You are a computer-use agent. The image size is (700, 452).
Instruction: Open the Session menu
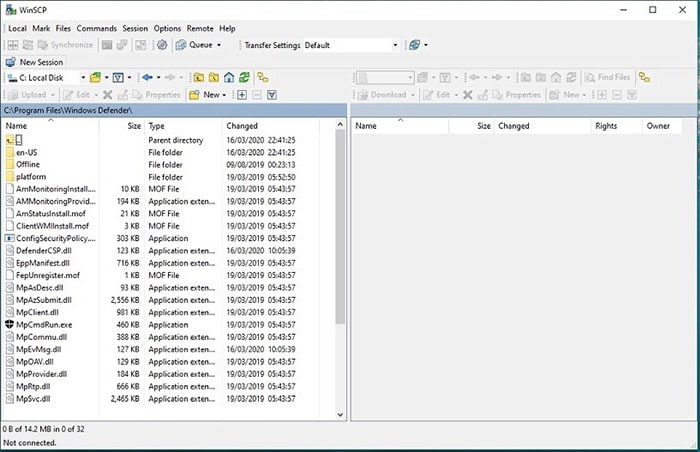135,29
